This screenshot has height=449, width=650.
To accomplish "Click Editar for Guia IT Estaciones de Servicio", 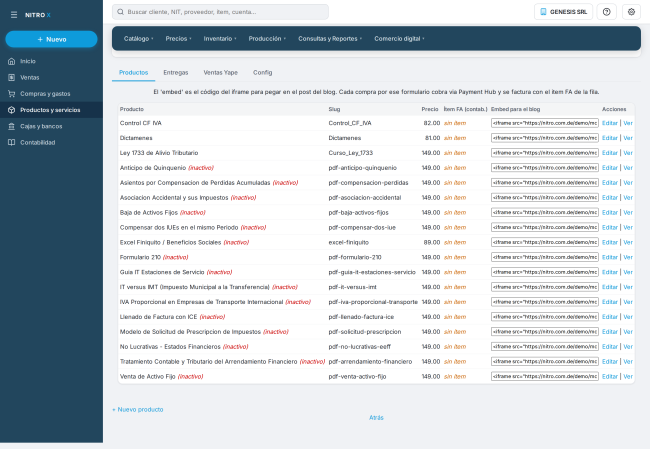I will pos(609,272).
